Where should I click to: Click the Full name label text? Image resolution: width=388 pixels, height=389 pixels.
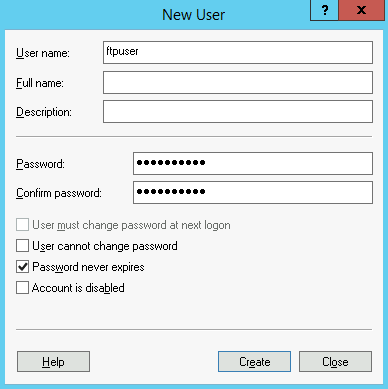40,83
